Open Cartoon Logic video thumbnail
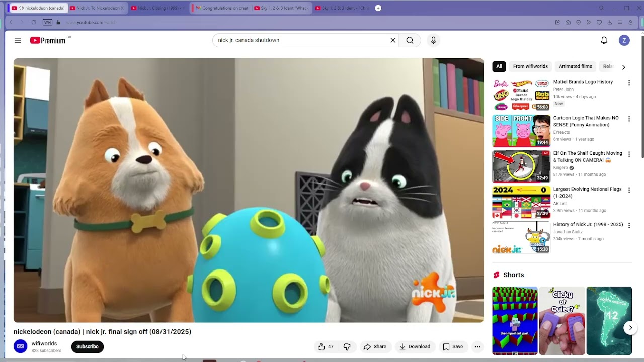 (521, 131)
